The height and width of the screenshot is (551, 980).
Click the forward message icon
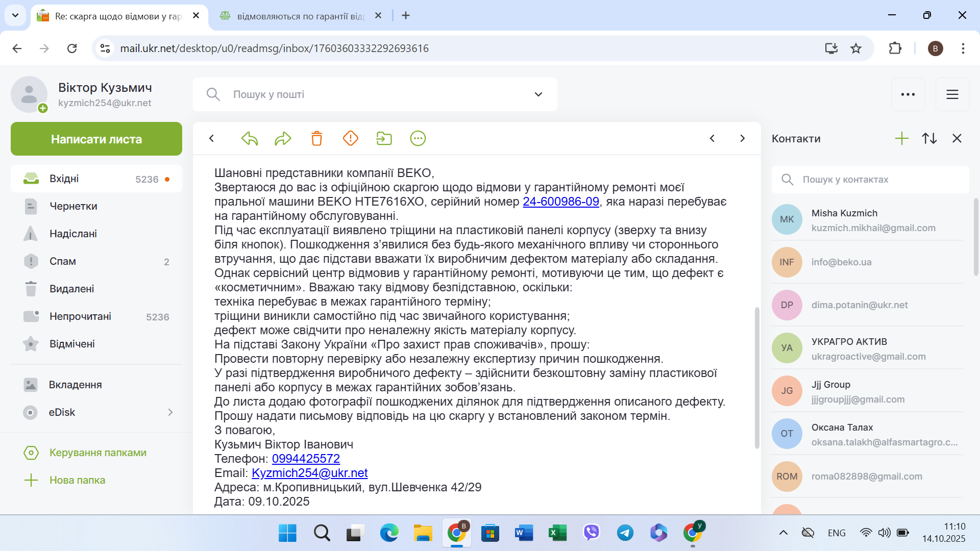(x=283, y=139)
